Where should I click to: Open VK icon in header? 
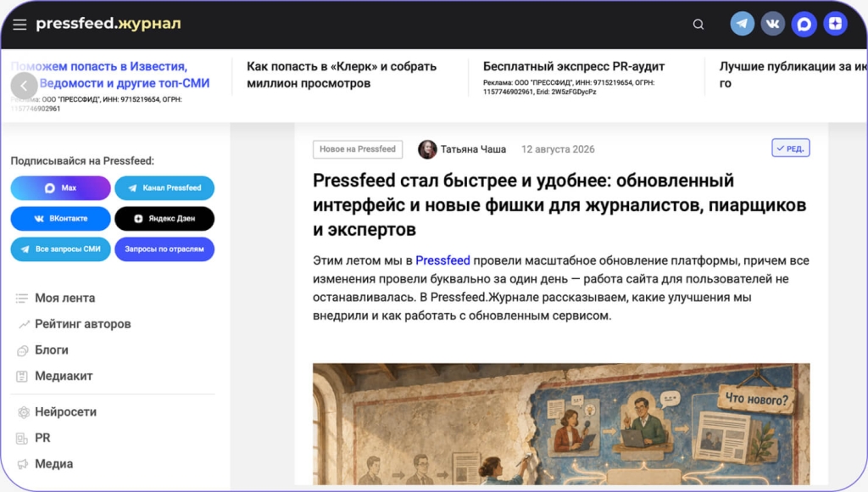coord(773,24)
